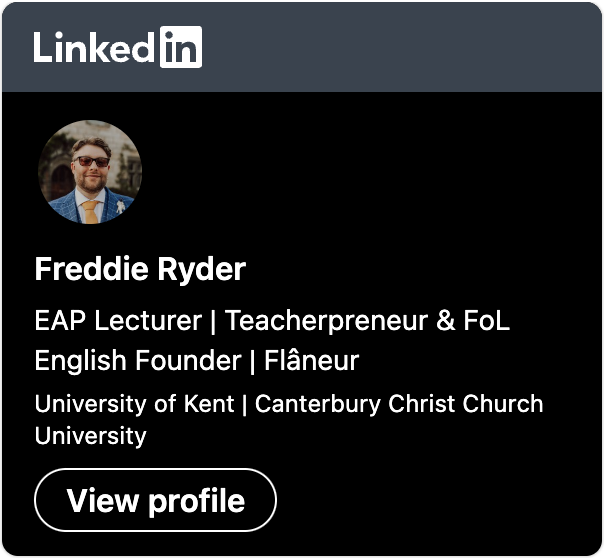Click the first name 'Freddie'
This screenshot has width=604, height=558.
click(91, 269)
